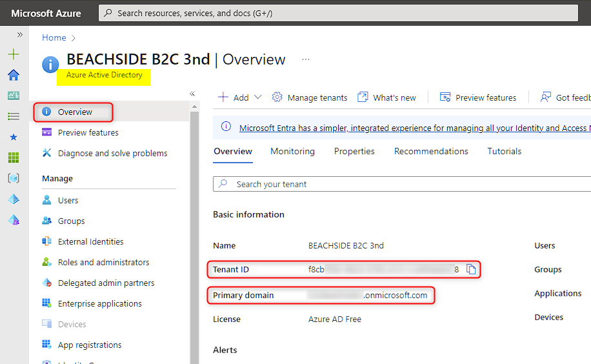Open the Dashboard chart icon in left rail
The width and height of the screenshot is (591, 364).
(14, 96)
